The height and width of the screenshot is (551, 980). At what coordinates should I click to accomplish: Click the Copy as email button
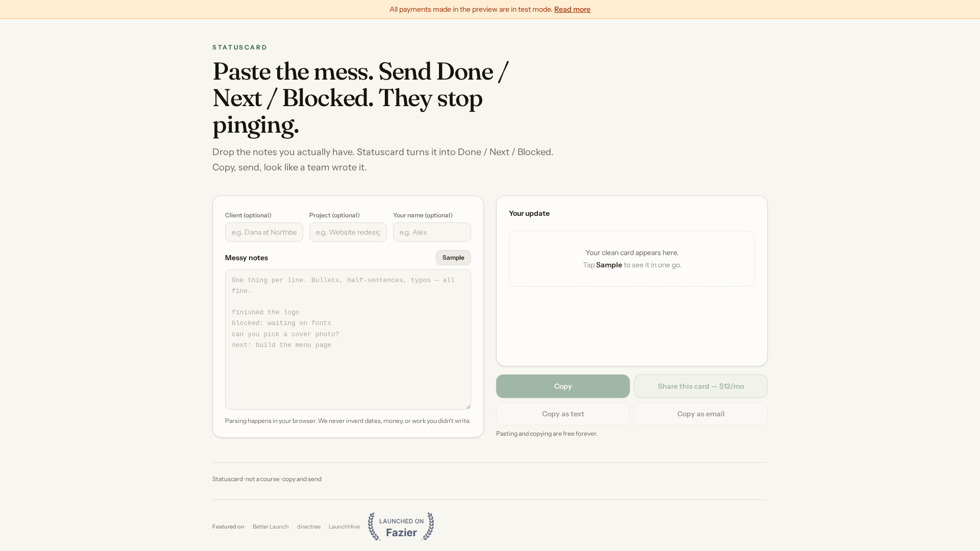click(701, 414)
